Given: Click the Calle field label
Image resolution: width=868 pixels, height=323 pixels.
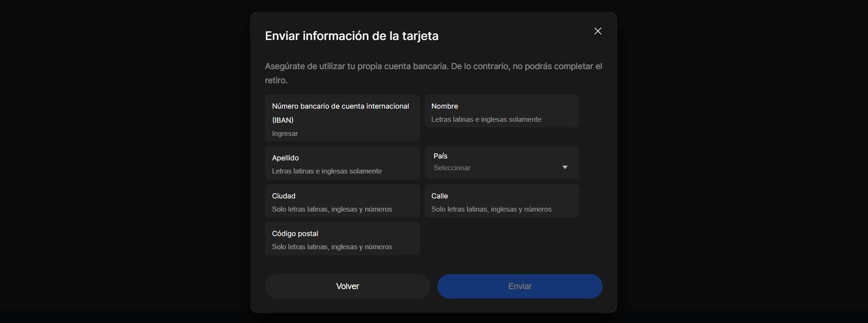Looking at the screenshot, I should (440, 196).
